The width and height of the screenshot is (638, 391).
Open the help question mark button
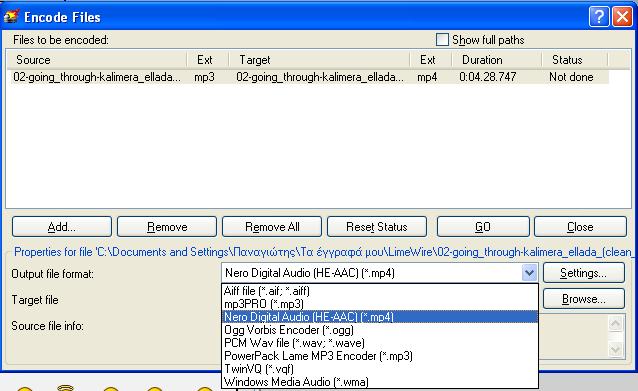coord(599,17)
